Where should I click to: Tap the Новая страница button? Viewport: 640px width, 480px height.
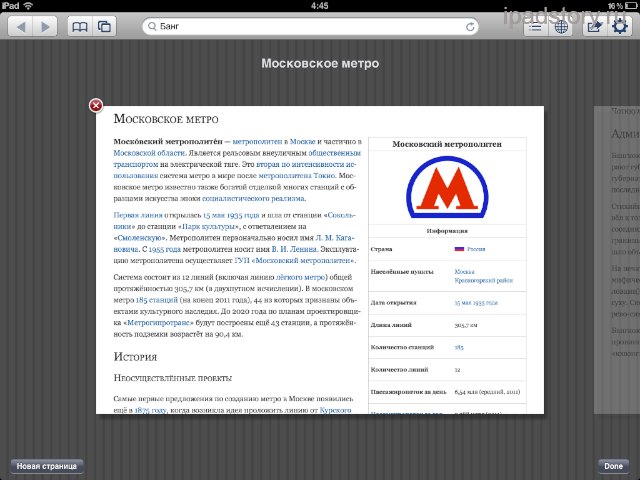coord(47,466)
